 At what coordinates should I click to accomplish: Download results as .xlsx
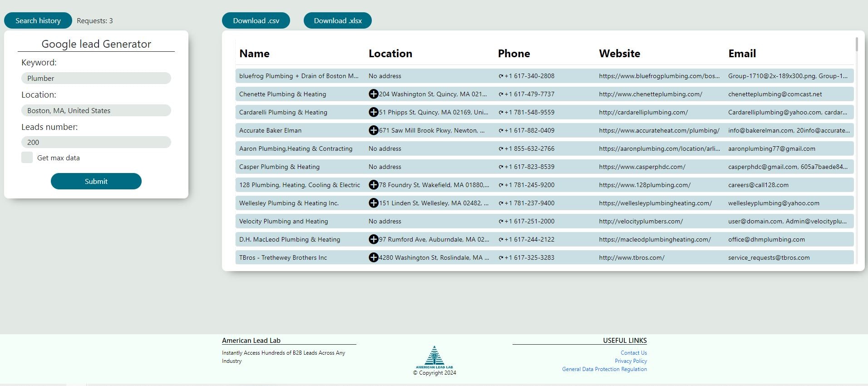pyautogui.click(x=338, y=20)
